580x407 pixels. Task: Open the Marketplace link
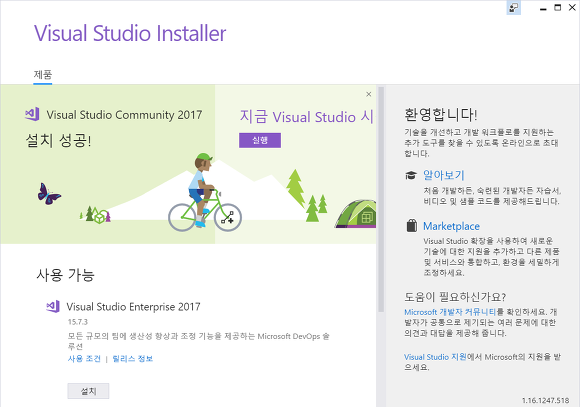pyautogui.click(x=451, y=226)
